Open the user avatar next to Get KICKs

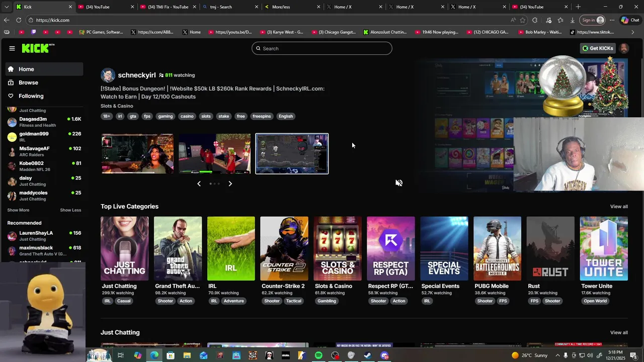(624, 48)
